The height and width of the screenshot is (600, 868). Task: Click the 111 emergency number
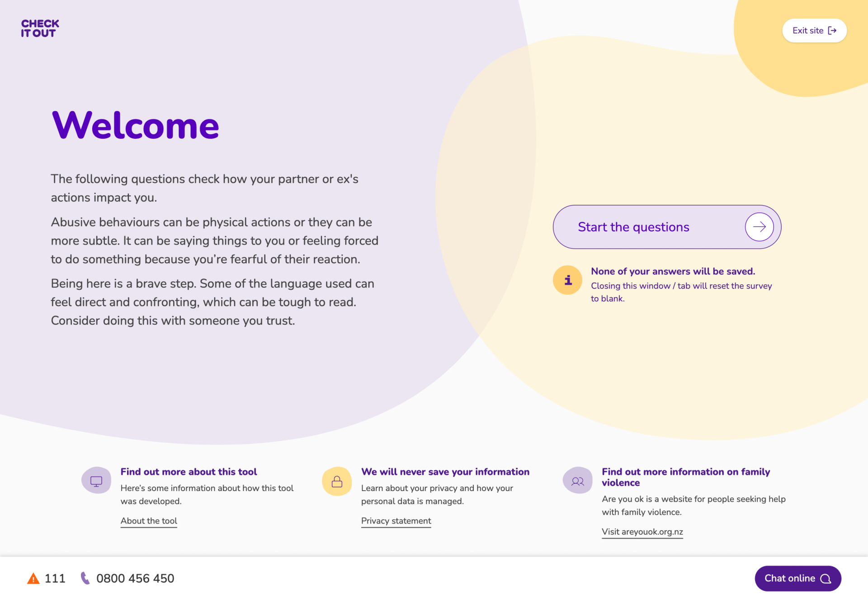click(55, 578)
